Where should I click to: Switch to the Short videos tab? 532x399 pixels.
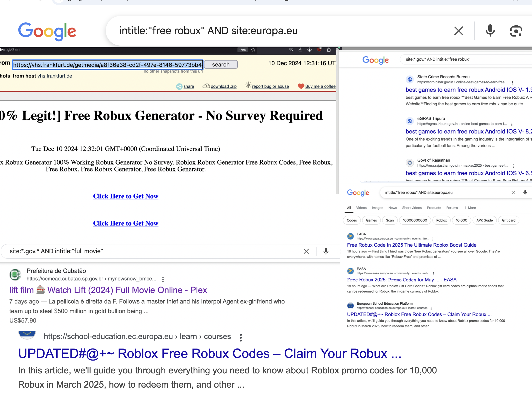412,208
